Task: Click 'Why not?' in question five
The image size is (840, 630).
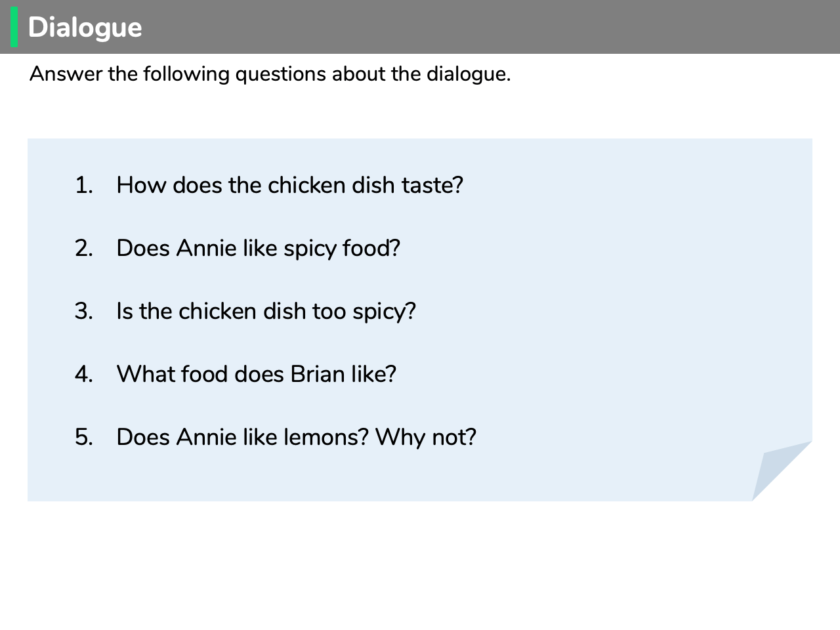Action: (x=426, y=437)
